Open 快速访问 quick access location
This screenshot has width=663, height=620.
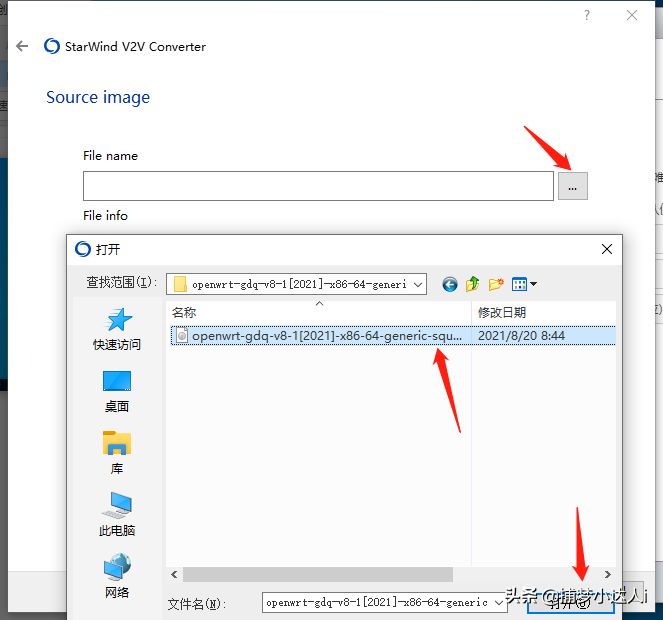[117, 329]
